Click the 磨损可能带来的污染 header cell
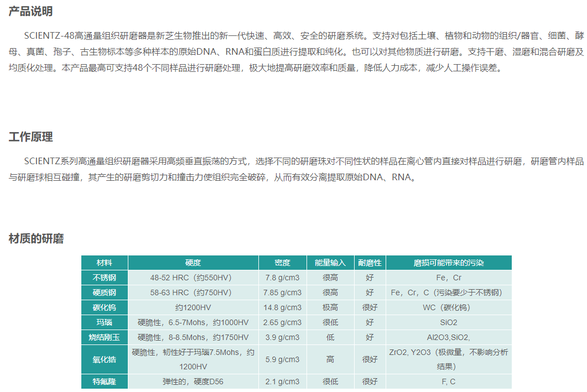This screenshot has width=587, height=392. point(449,263)
